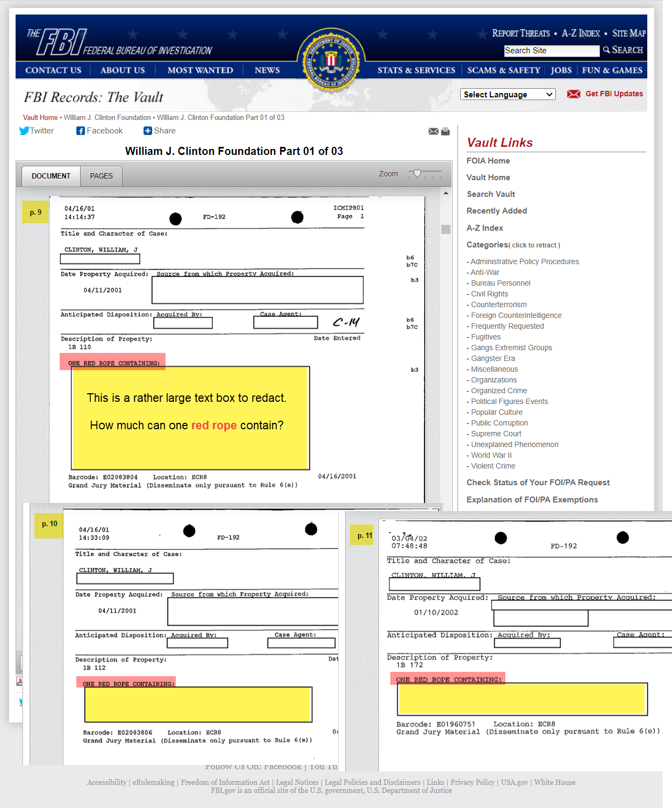672x808 pixels.
Task: Open the Popular Culture category
Action: click(497, 412)
